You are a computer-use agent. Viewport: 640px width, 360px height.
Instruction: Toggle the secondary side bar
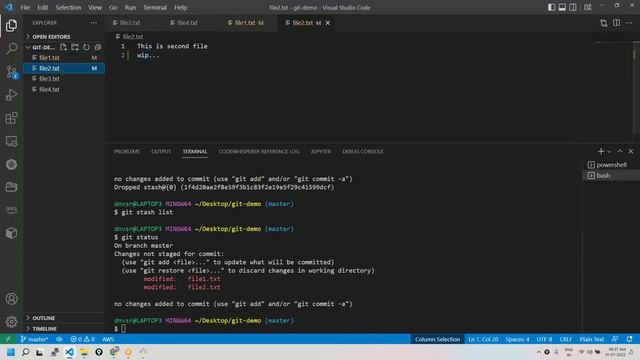click(573, 7)
